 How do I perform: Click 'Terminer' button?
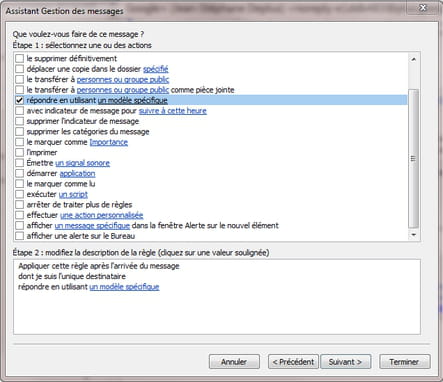tap(404, 362)
